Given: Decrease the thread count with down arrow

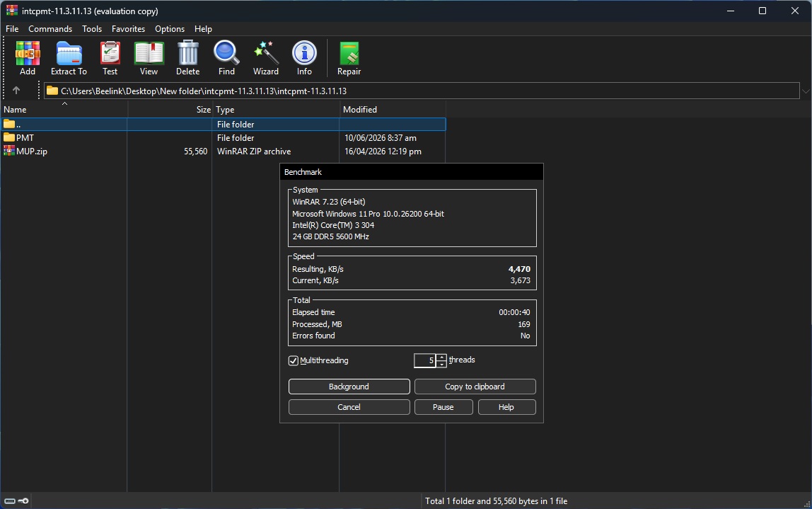Looking at the screenshot, I should coord(441,364).
